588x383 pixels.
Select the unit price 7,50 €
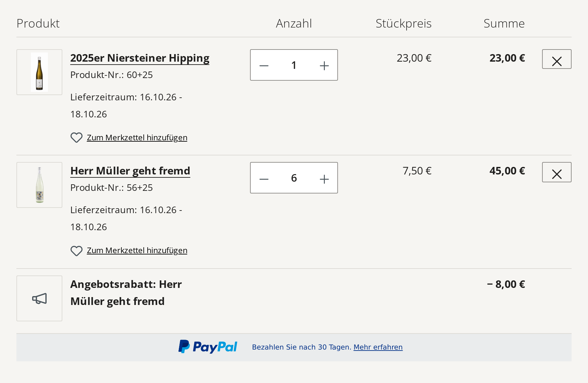coord(417,171)
